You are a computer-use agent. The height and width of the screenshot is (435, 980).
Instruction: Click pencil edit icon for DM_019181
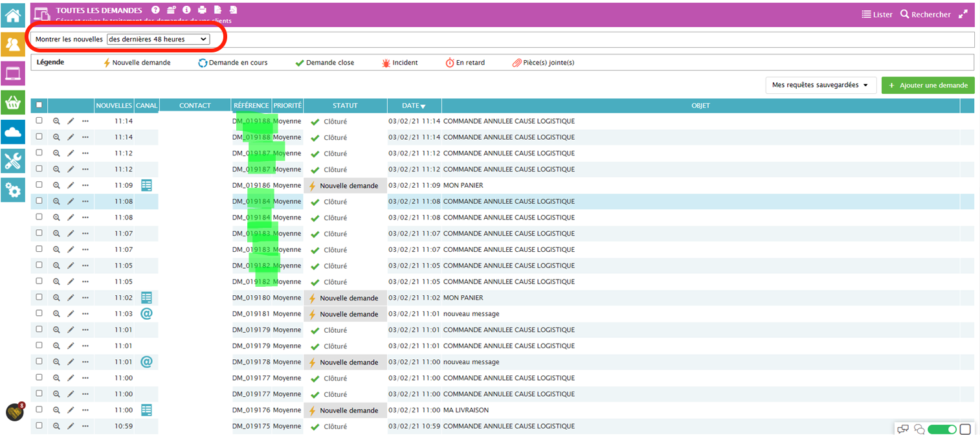point(71,313)
